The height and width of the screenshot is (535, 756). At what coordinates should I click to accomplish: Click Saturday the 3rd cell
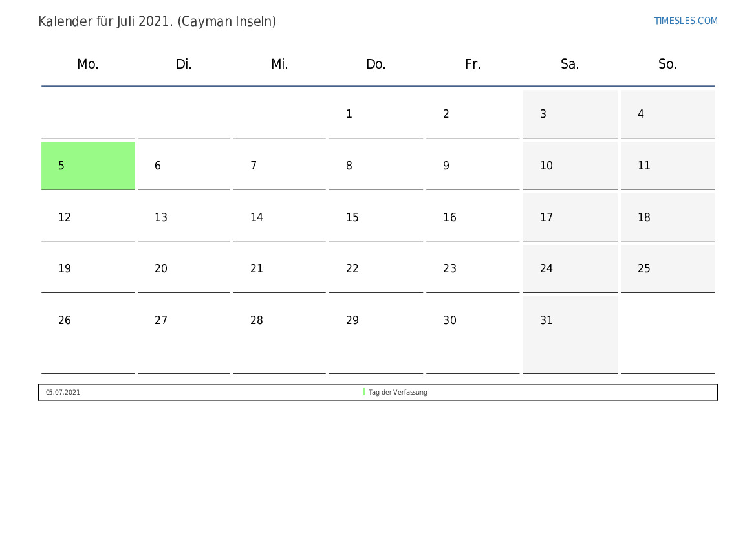[x=570, y=114]
